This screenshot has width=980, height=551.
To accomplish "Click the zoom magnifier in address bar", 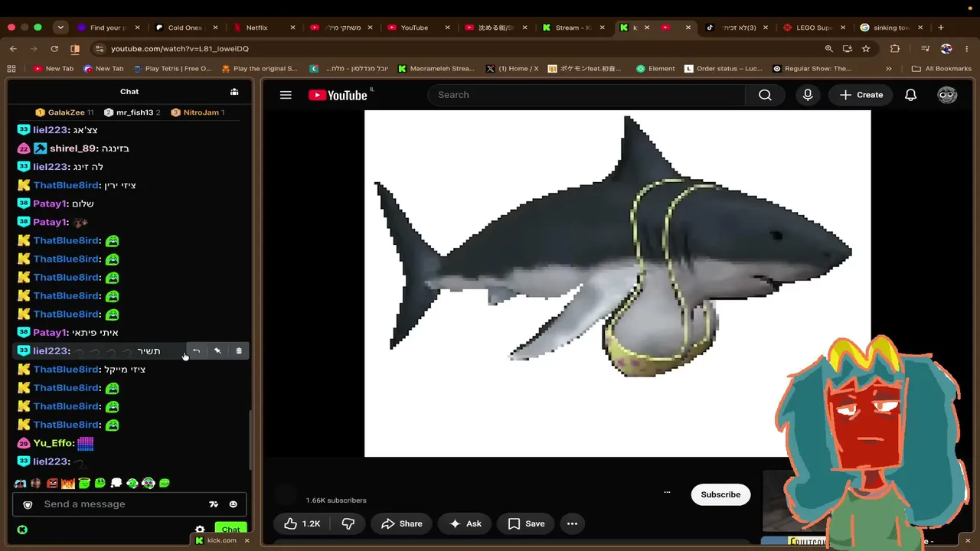I will (x=828, y=48).
